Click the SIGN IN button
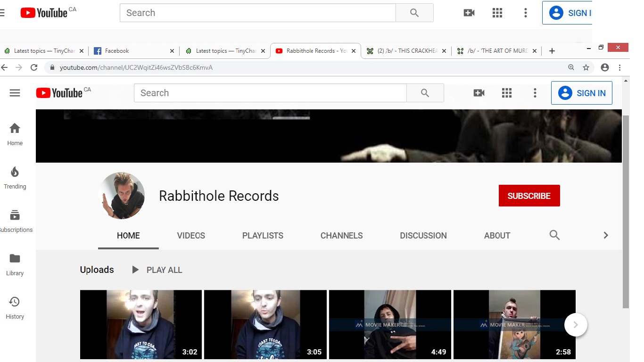Viewport: 644px width, 362px height. [x=581, y=93]
